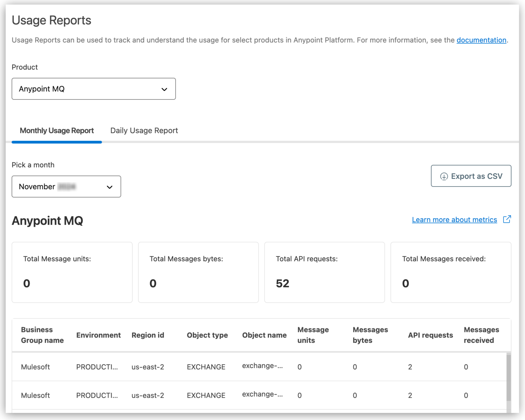The height and width of the screenshot is (420, 525).
Task: Click the Export as CSV button
Action: [x=471, y=176]
